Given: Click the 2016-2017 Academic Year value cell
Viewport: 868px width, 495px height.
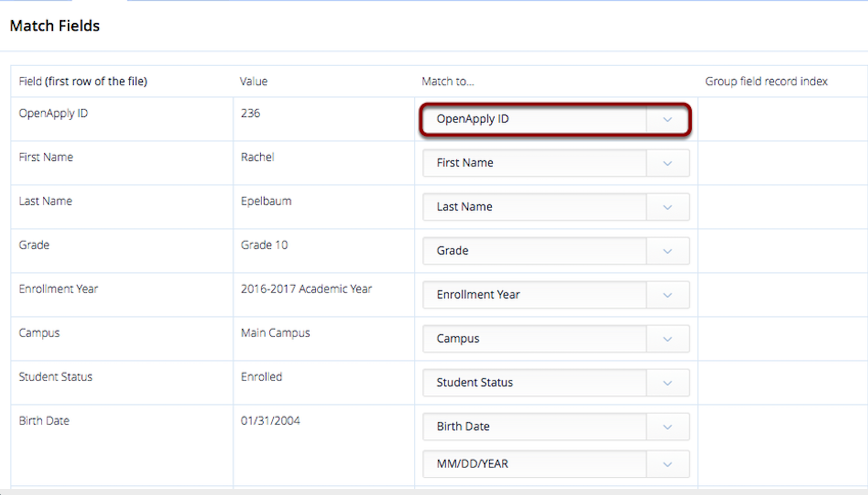Looking at the screenshot, I should pos(306,289).
